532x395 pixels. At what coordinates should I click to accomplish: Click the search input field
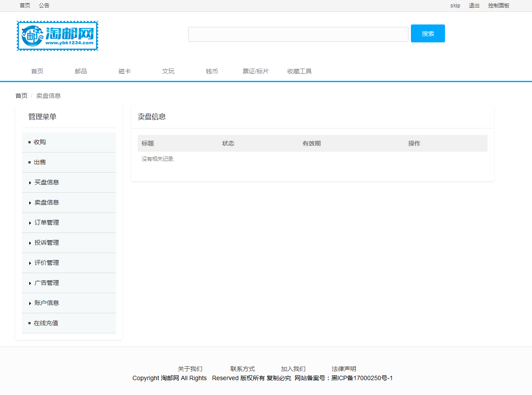click(x=298, y=34)
